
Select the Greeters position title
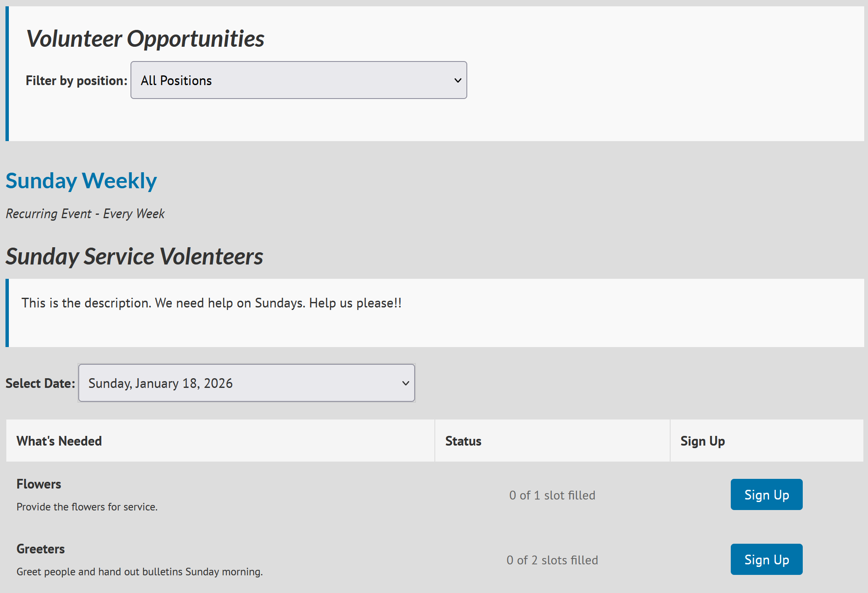point(40,549)
